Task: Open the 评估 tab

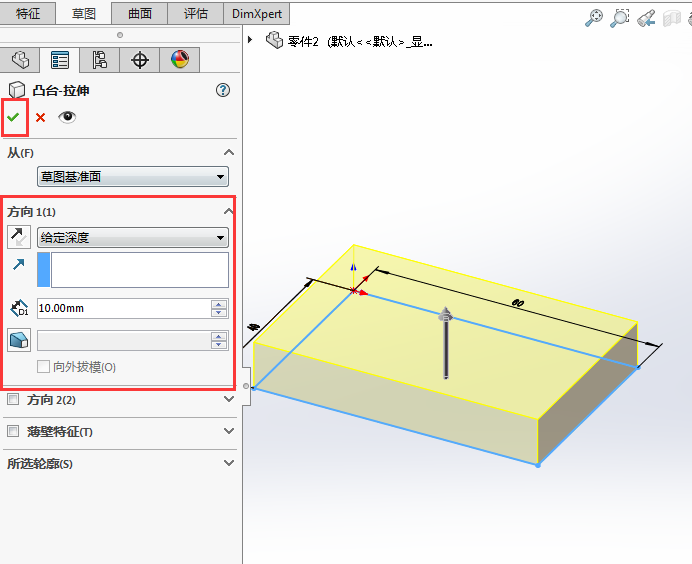Action: point(196,13)
